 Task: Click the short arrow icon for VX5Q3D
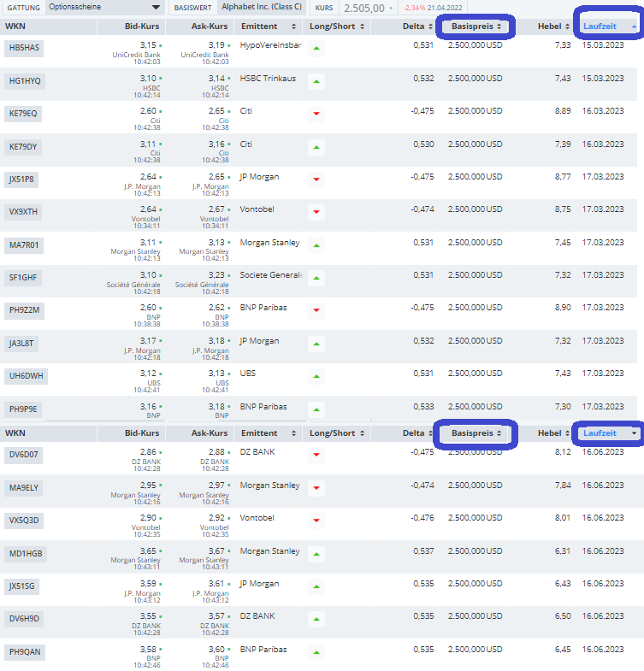pyautogui.click(x=316, y=521)
